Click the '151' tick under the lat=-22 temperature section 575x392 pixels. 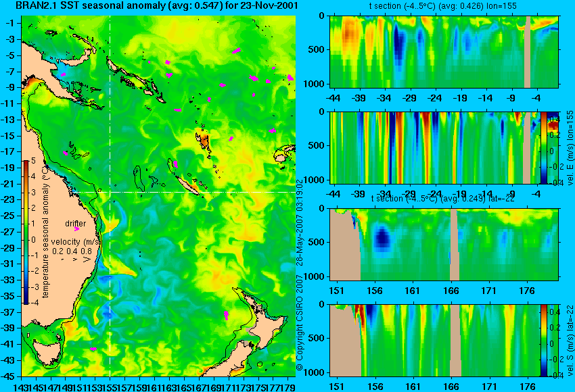pyautogui.click(x=337, y=291)
